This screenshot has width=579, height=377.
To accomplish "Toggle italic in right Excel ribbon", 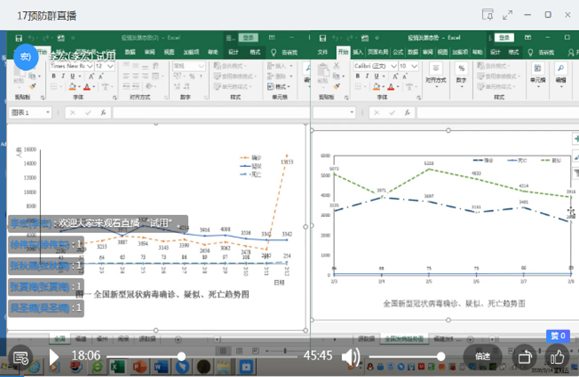I will click(367, 76).
